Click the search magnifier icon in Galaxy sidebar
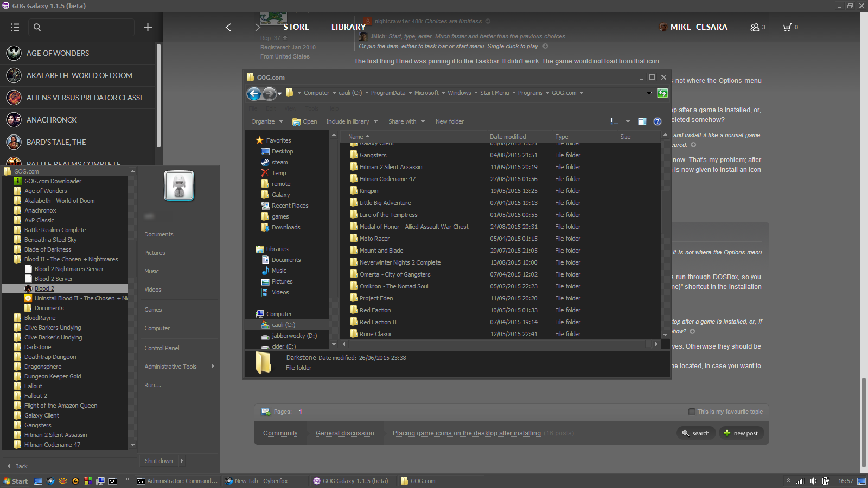Viewport: 868px width, 488px height. pos(37,27)
